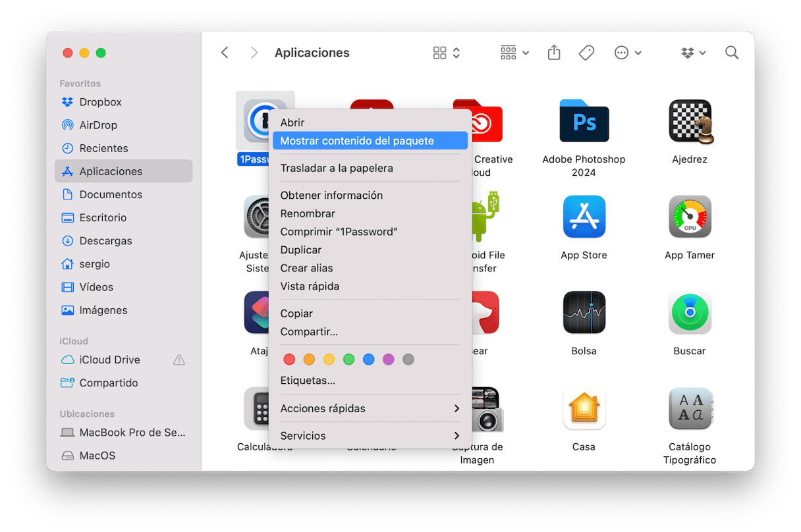Open the group-by view dropdown
The width and height of the screenshot is (801, 532).
[514, 53]
